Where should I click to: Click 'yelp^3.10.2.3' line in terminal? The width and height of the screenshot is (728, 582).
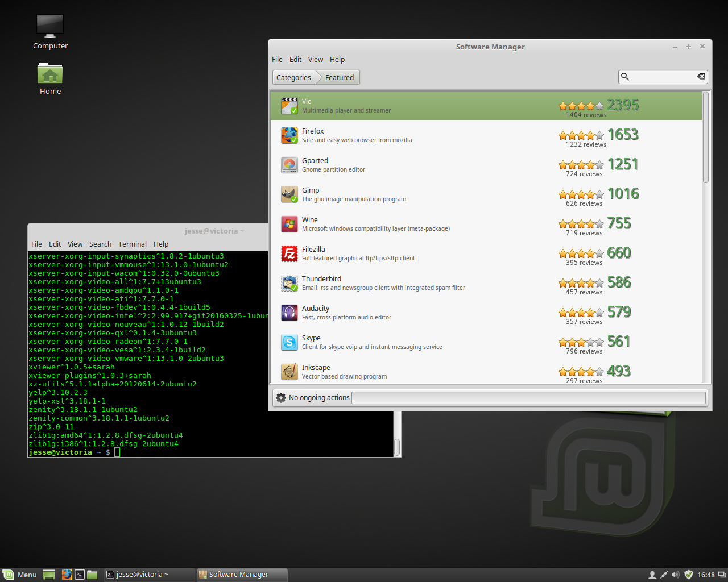[58, 392]
